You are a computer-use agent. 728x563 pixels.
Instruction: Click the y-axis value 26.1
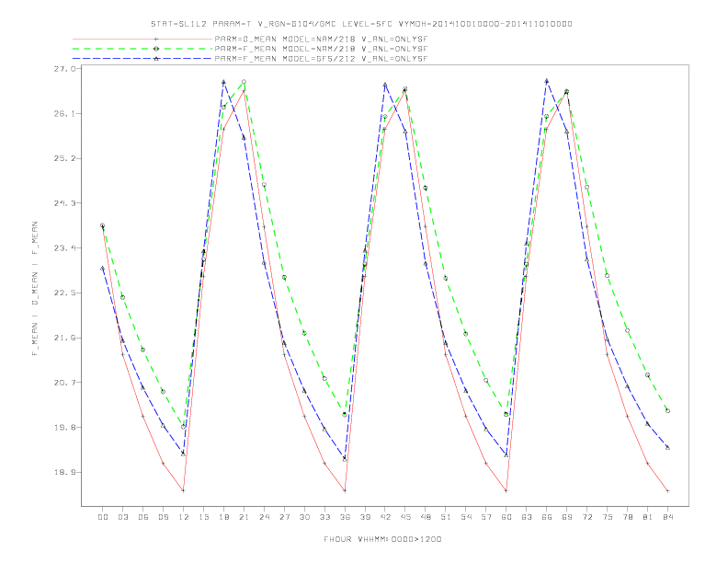pos(64,114)
